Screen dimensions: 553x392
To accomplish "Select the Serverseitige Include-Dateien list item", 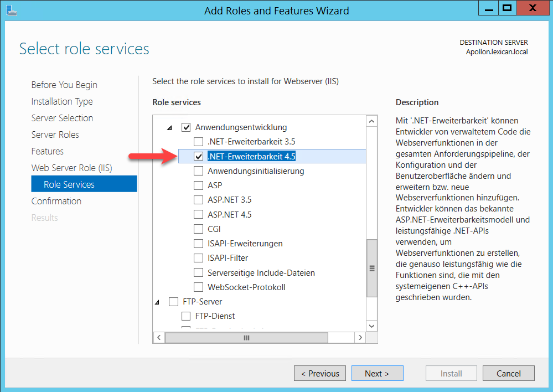I will [x=261, y=273].
